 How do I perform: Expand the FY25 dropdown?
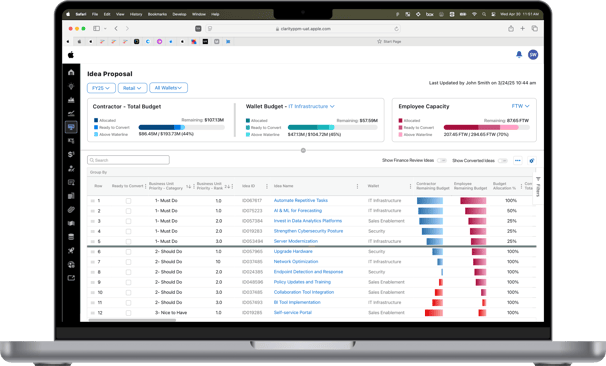(x=101, y=88)
